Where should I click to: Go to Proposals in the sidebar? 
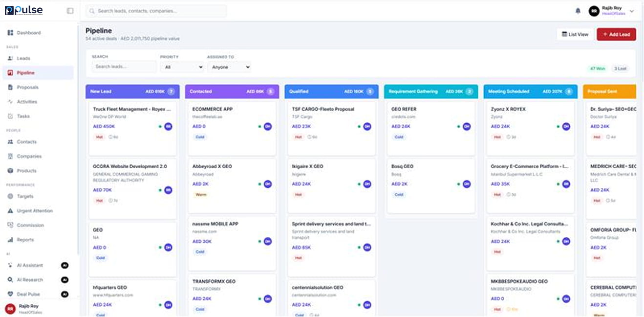point(27,87)
